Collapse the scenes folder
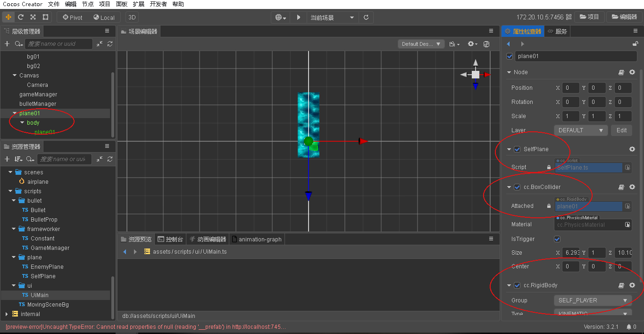644x334 pixels. point(10,172)
